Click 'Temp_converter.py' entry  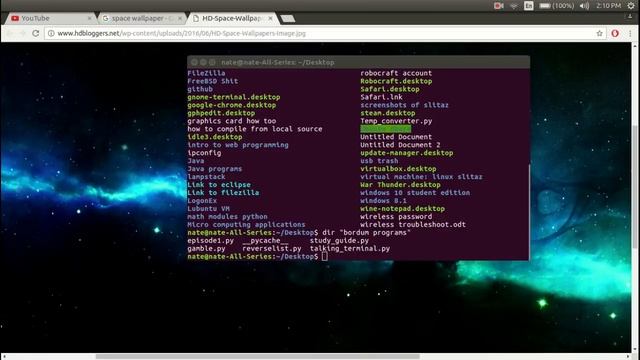[x=396, y=121]
